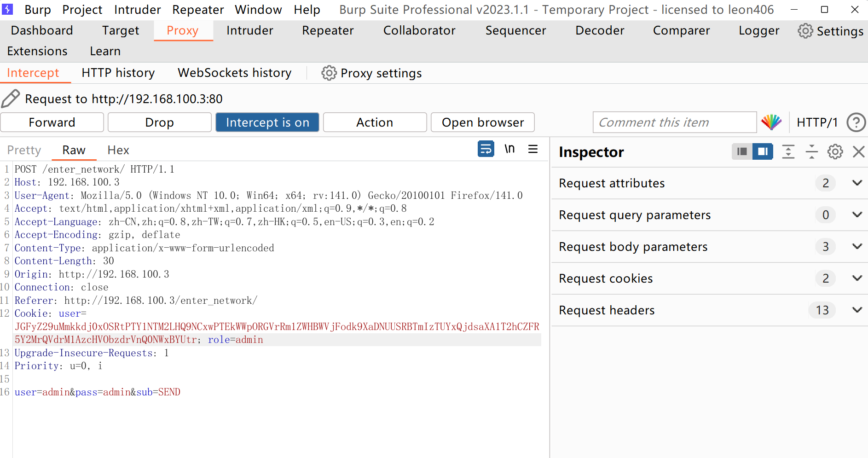Image resolution: width=868 pixels, height=458 pixels.
Task: Switch to the Extensions tab
Action: (x=37, y=51)
